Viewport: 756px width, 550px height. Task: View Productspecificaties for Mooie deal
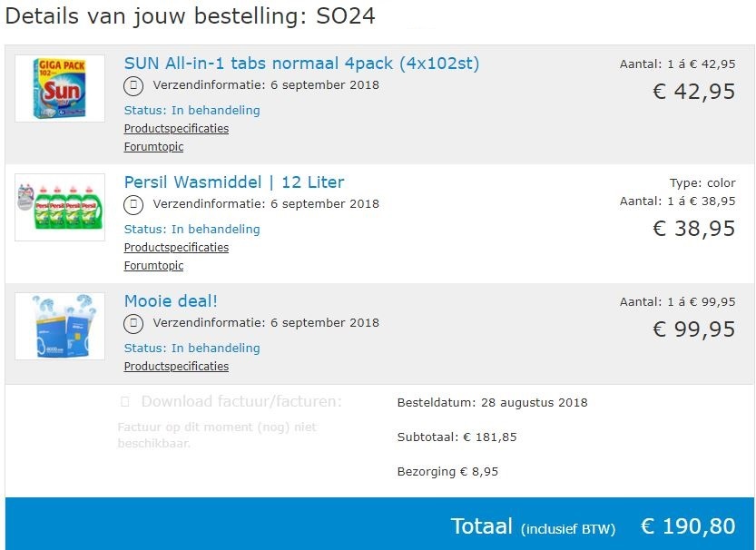click(x=176, y=367)
